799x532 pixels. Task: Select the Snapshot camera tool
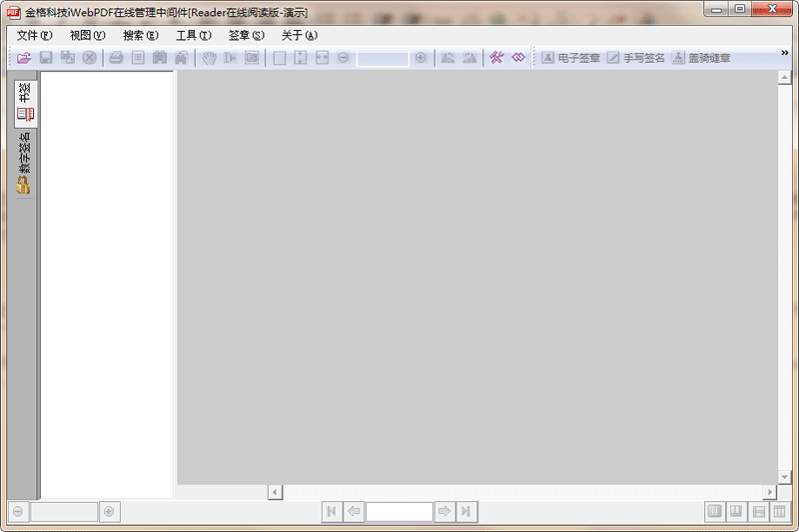[x=252, y=58]
